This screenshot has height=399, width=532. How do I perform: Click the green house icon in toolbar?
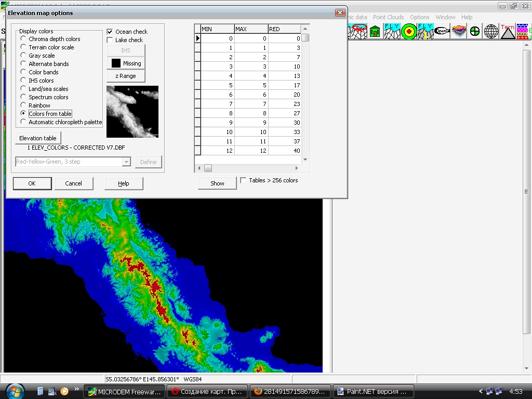[375, 31]
